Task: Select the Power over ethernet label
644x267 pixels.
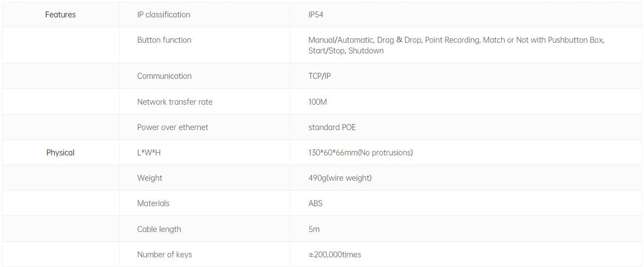Action: [173, 127]
